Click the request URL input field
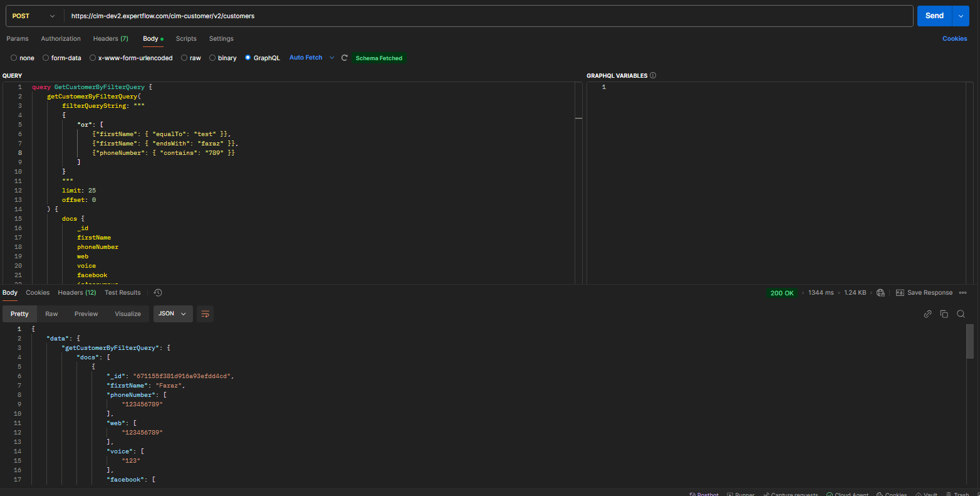This screenshot has height=496, width=980. (x=489, y=16)
